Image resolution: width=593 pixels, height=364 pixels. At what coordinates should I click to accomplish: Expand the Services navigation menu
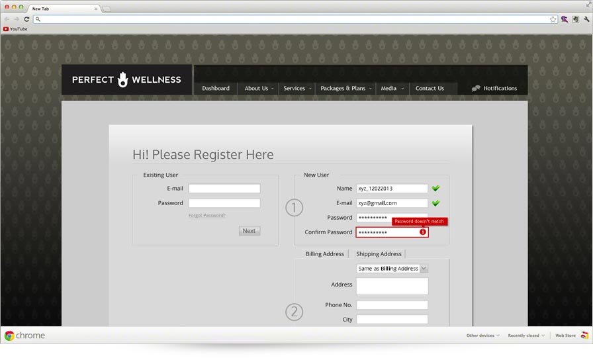point(296,88)
